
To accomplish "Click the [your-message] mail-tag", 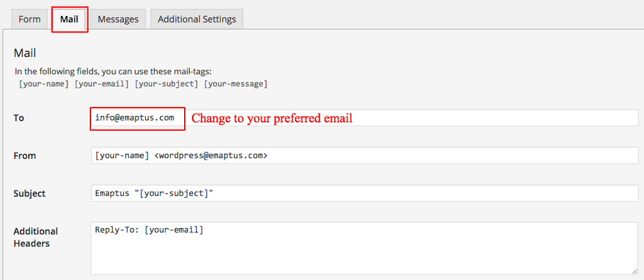I will tap(235, 84).
